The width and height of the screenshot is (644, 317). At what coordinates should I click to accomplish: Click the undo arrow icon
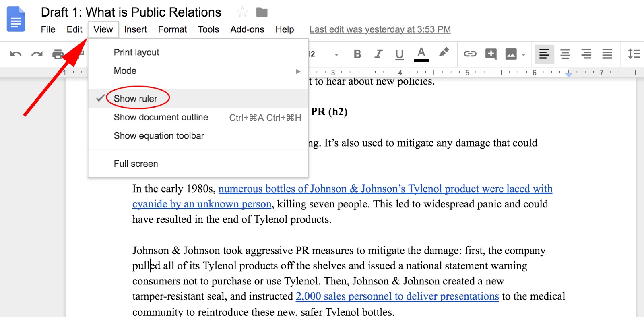16,54
